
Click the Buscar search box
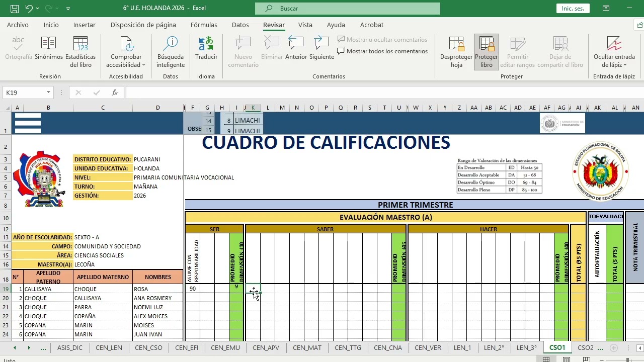pos(348,9)
